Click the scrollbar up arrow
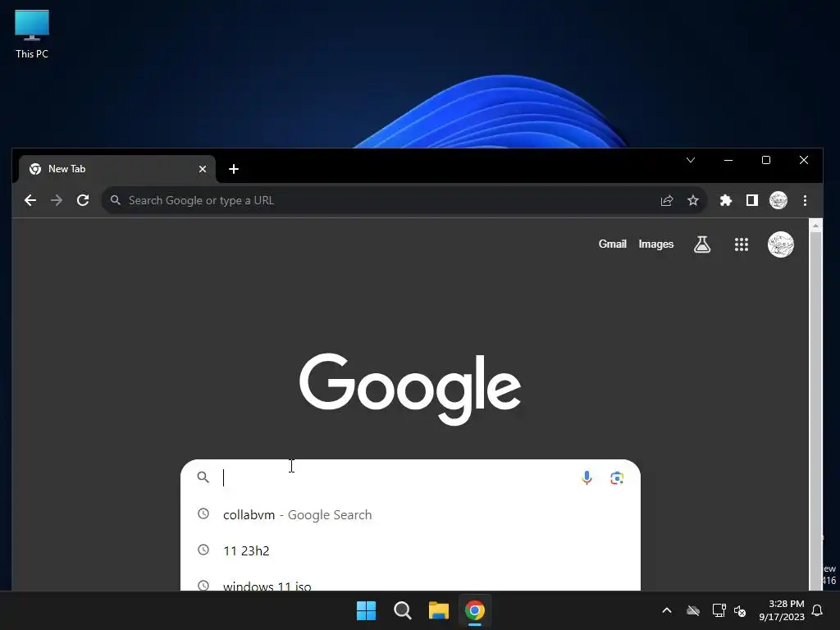Viewport: 840px width, 630px height. [815, 226]
